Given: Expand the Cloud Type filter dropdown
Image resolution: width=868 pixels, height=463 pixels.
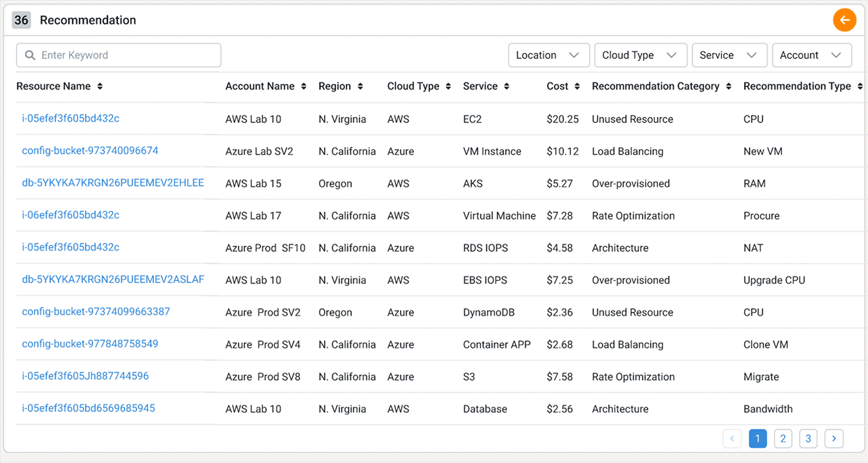Looking at the screenshot, I should click(x=640, y=55).
